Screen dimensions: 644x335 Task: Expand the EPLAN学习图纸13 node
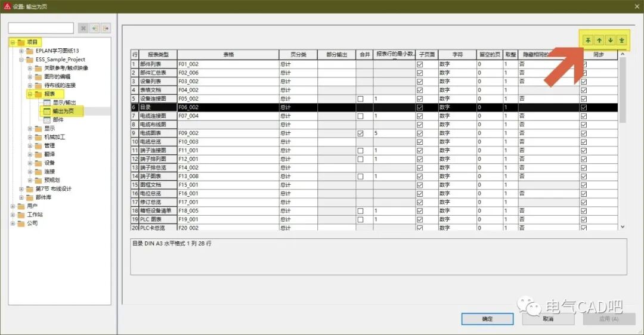pos(21,51)
